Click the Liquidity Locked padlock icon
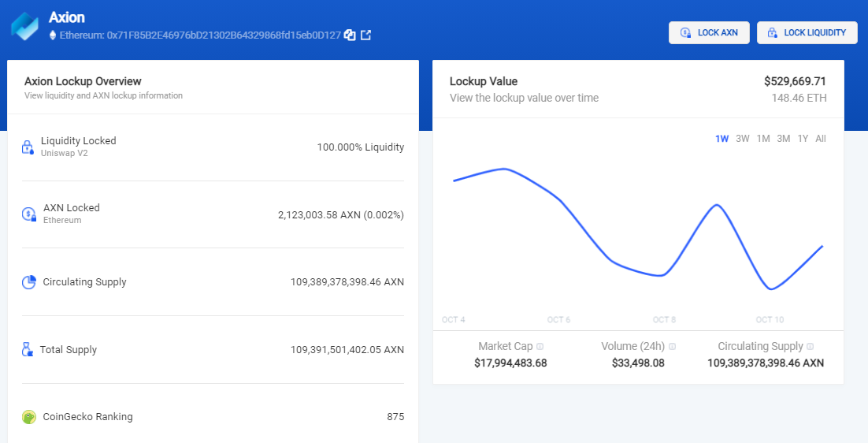This screenshot has width=868, height=443. pos(27,147)
